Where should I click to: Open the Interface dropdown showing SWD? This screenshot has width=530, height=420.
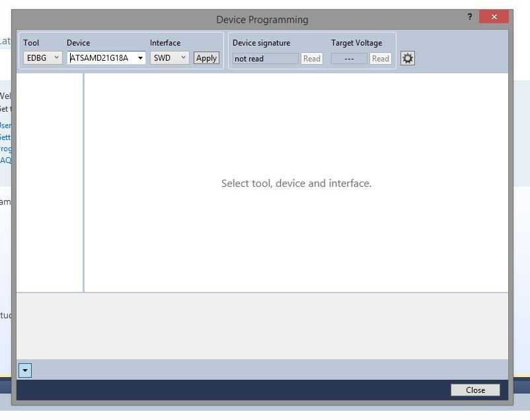(x=170, y=58)
